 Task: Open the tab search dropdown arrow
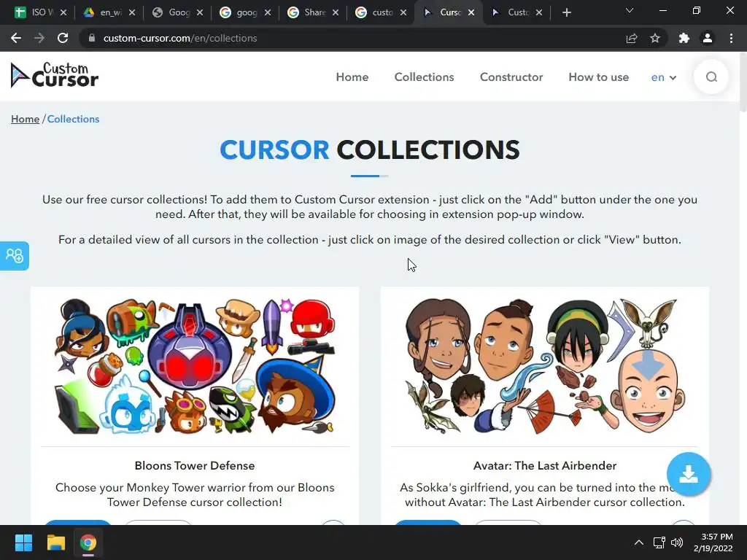coord(630,10)
